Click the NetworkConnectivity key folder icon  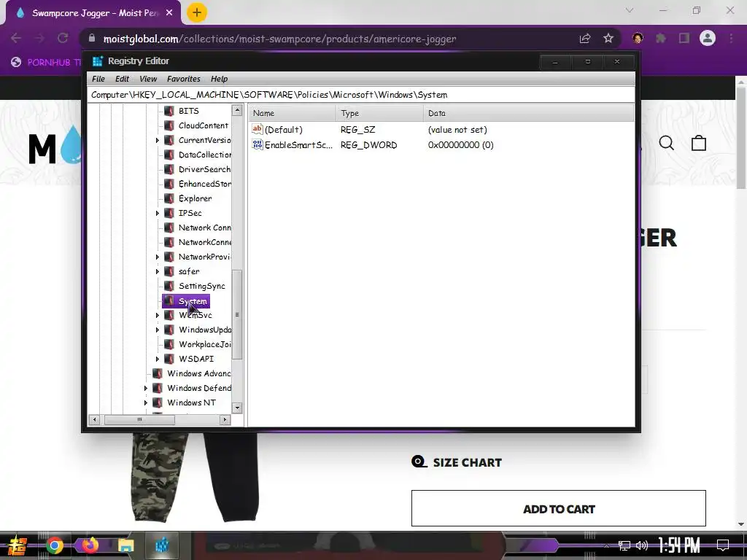(x=169, y=242)
